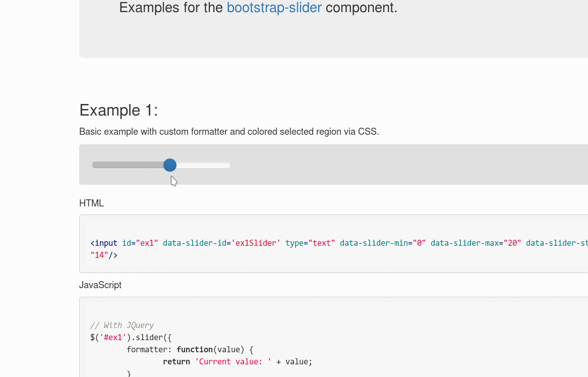
Task: Click the 'HTML' section label
Action: tap(91, 203)
